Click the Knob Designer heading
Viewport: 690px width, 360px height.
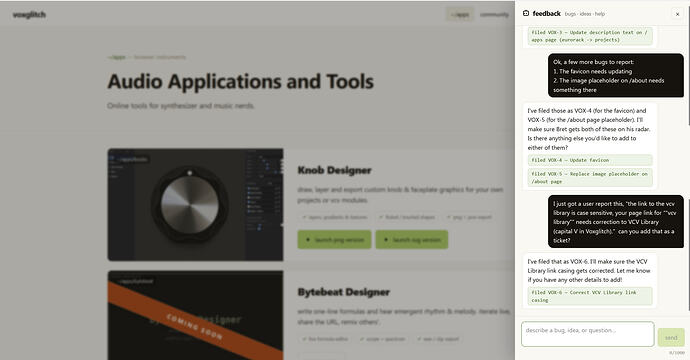click(334, 170)
